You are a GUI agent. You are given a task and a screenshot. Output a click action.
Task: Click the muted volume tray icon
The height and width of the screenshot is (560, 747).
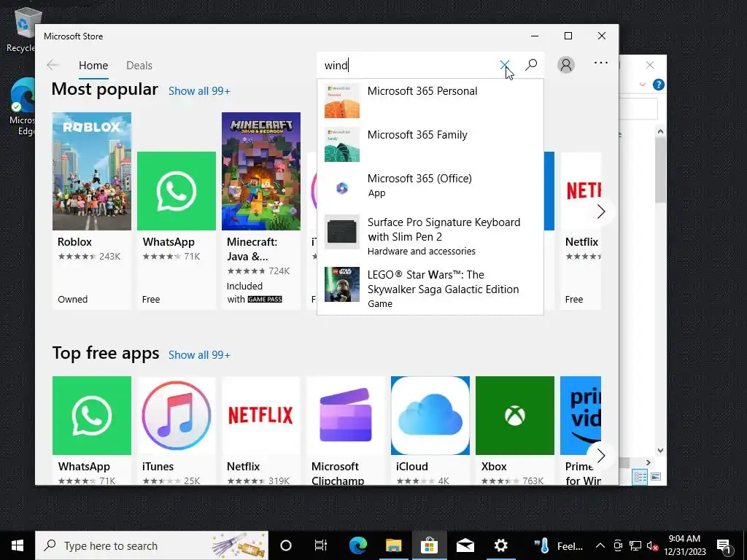[653, 545]
